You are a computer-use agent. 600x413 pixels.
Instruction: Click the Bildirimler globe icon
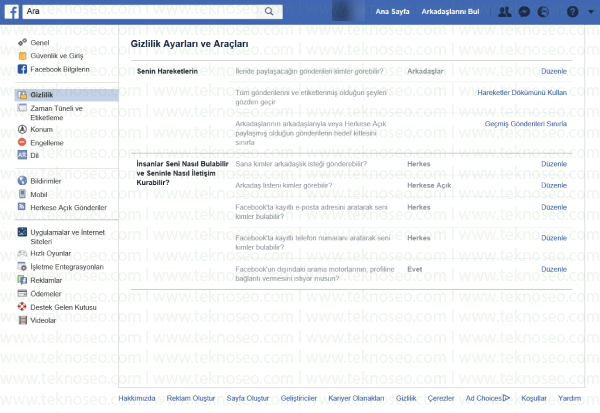[x=23, y=181]
